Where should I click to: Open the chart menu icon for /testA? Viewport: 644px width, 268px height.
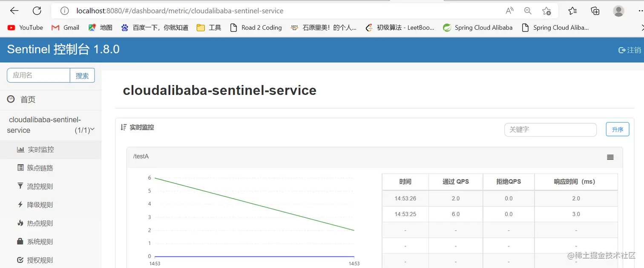tap(610, 157)
